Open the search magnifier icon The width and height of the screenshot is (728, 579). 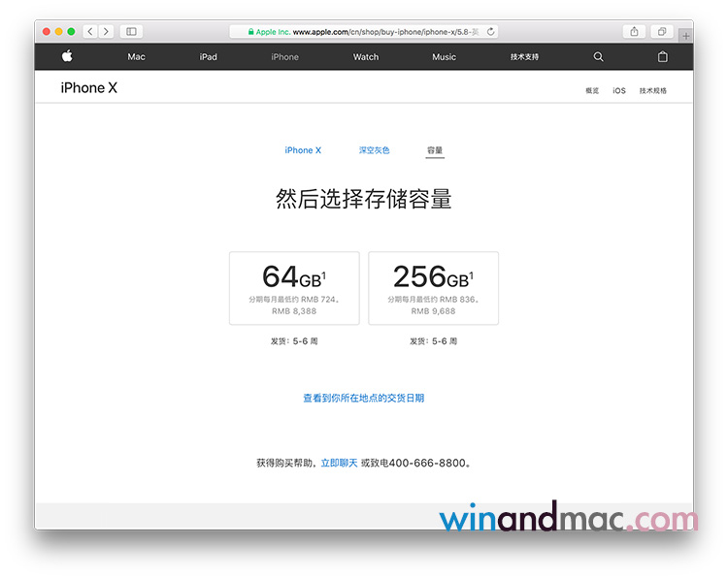(x=598, y=56)
